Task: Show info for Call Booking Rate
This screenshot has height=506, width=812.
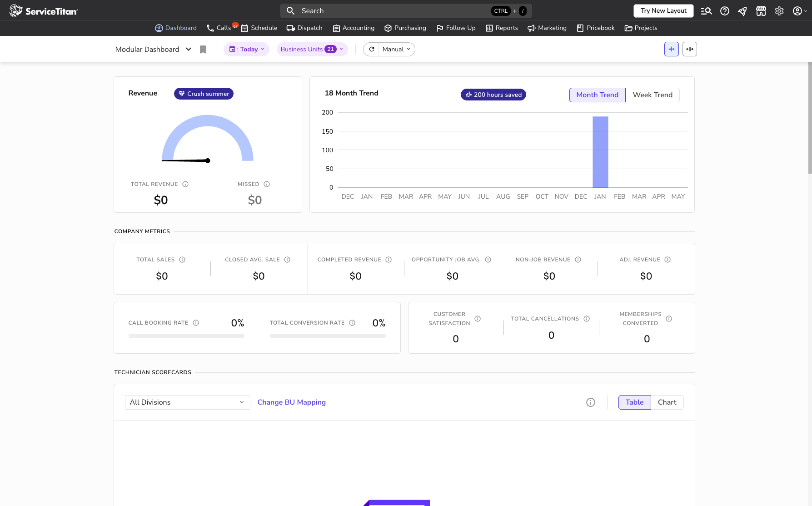Action: (x=196, y=323)
